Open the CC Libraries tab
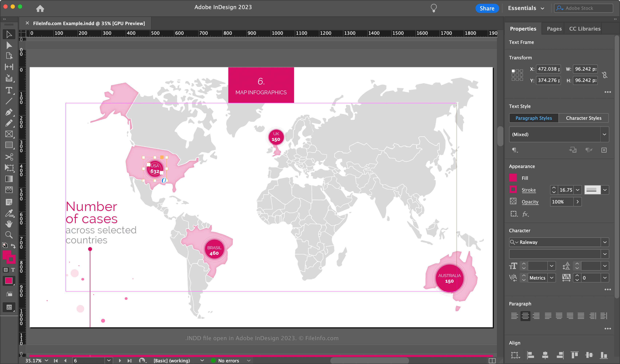 (584, 29)
